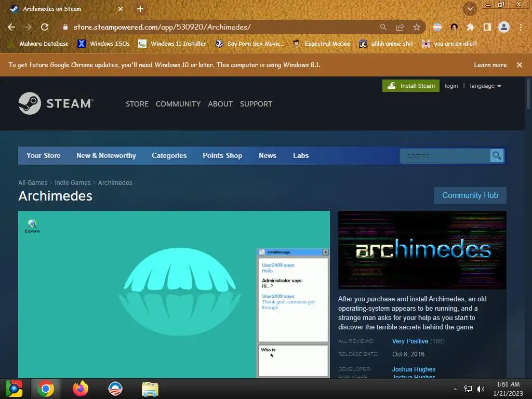Screen dimensions: 532x399
Task: Open the New & Noteworthy tab
Action: [x=106, y=155]
